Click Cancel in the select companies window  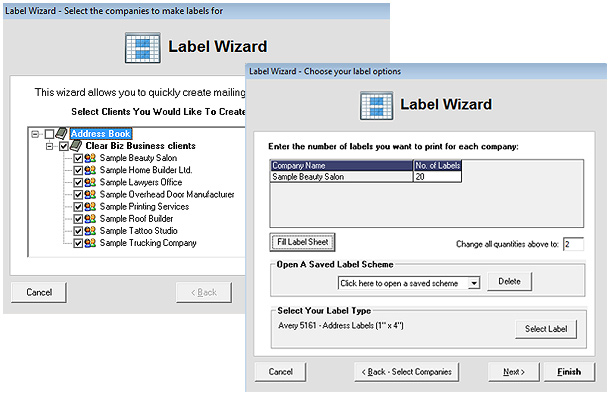(x=39, y=292)
